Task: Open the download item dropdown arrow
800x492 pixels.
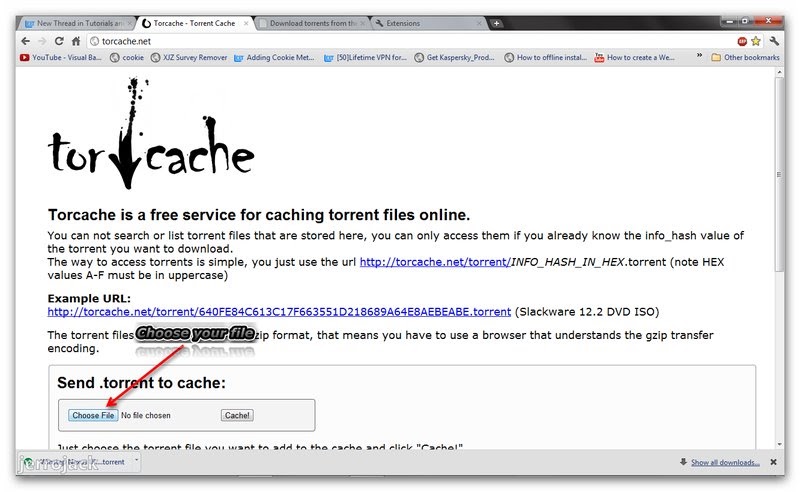Action: click(x=136, y=461)
